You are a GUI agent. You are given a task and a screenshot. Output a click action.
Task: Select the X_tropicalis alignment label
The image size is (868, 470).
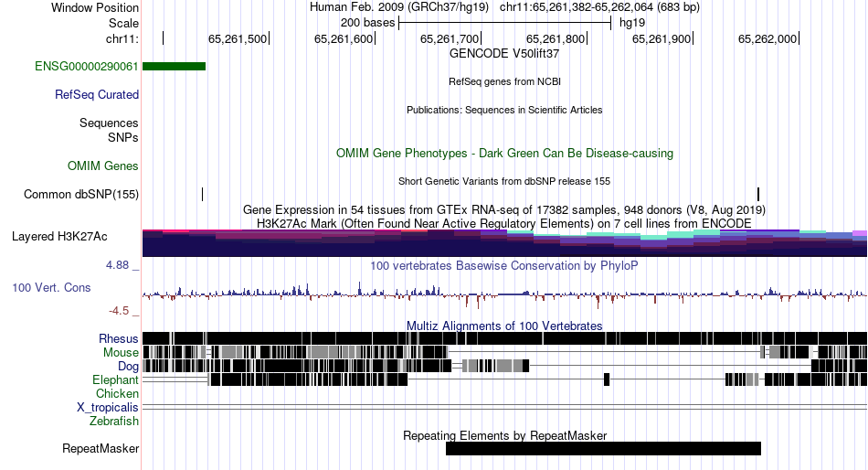108,408
